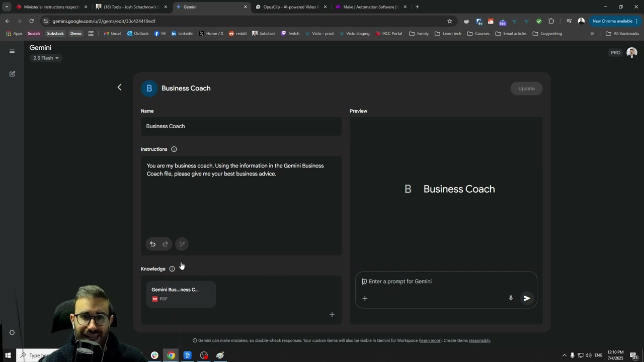Viewport: 644px width, 362px height.
Task: Close the Gemini browser tab
Action: [246, 7]
